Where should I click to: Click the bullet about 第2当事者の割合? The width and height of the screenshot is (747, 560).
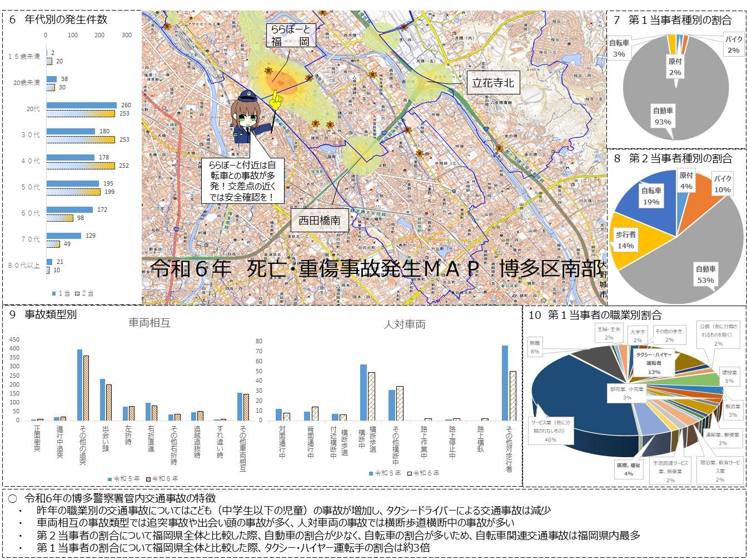[338, 536]
